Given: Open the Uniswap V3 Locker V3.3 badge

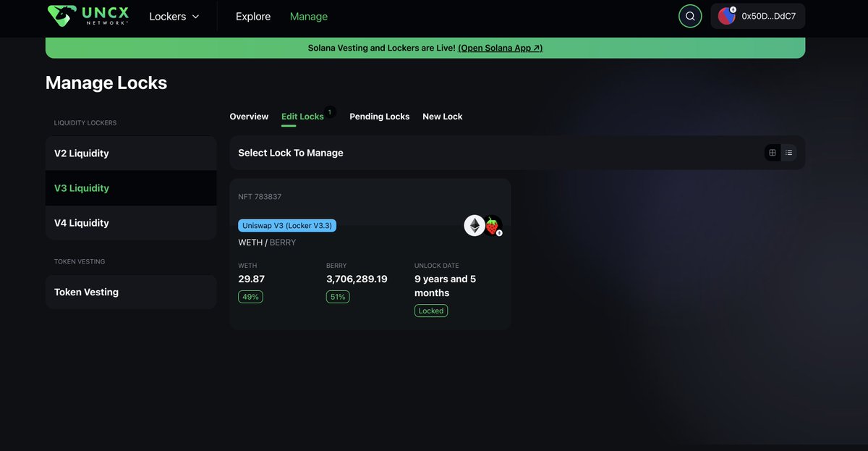Looking at the screenshot, I should 286,225.
